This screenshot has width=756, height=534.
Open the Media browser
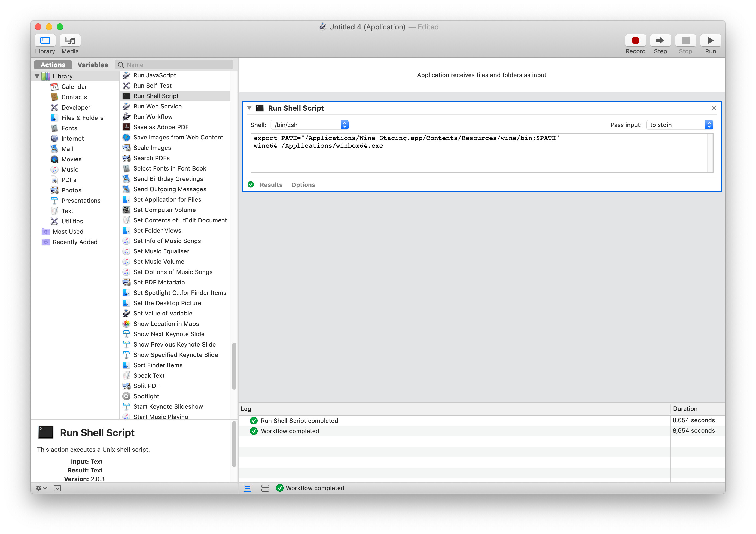(70, 41)
